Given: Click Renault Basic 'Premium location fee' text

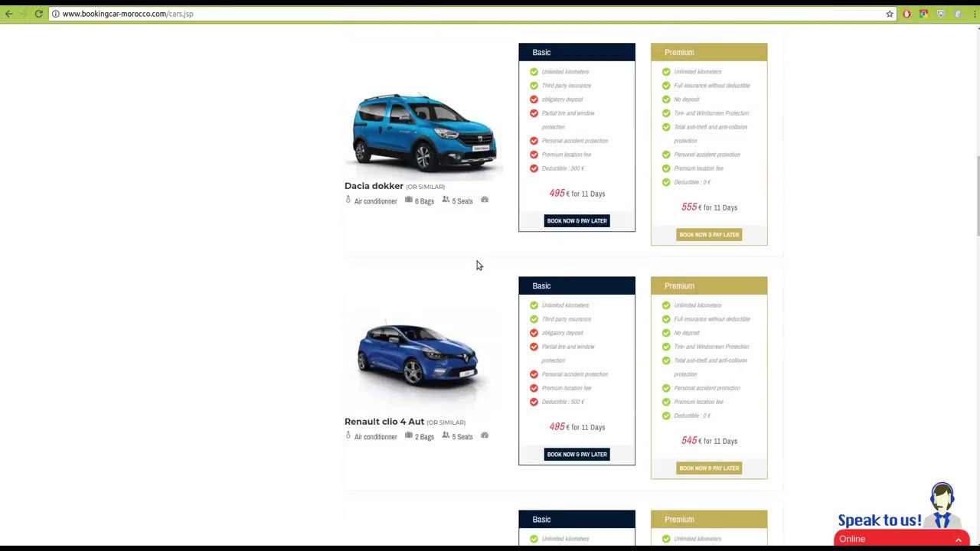Looking at the screenshot, I should pos(567,388).
